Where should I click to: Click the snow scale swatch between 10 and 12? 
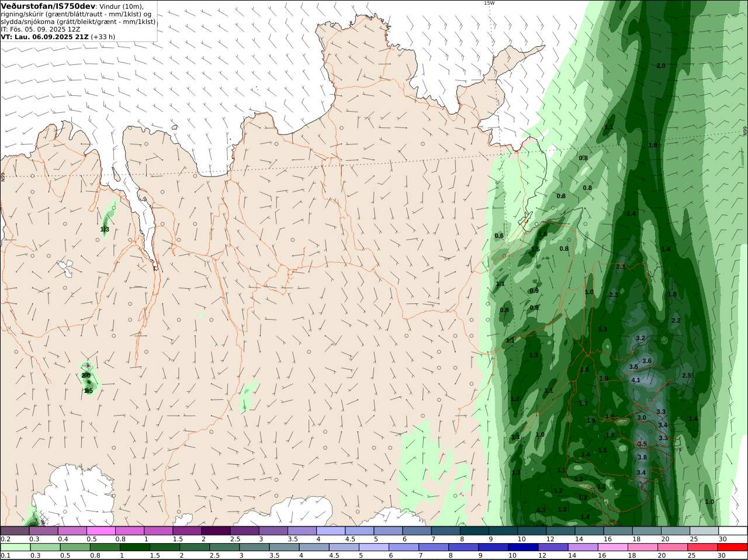point(532,531)
